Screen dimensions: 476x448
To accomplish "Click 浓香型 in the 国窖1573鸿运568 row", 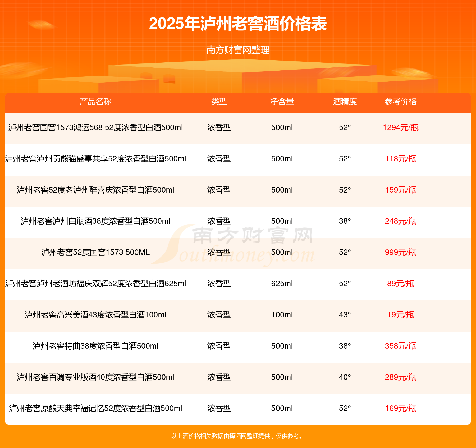I will [219, 127].
